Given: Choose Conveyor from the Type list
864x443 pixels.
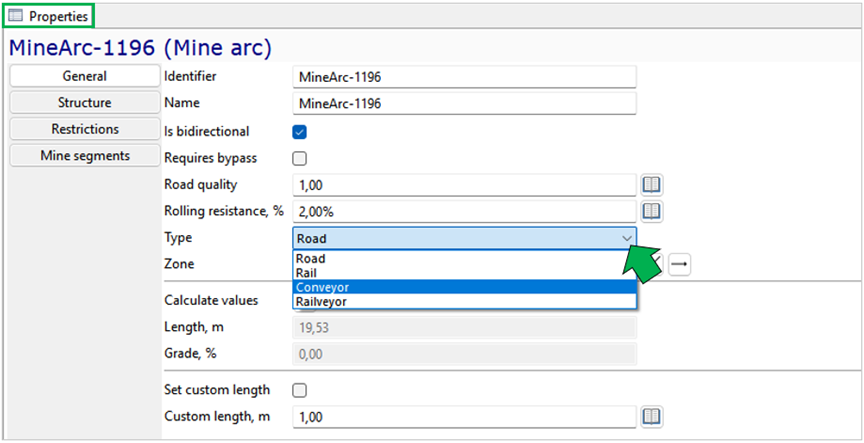Looking at the screenshot, I should click(465, 287).
